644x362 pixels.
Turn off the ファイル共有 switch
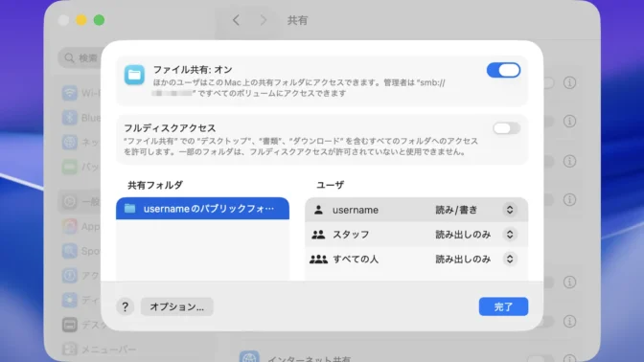pos(503,70)
